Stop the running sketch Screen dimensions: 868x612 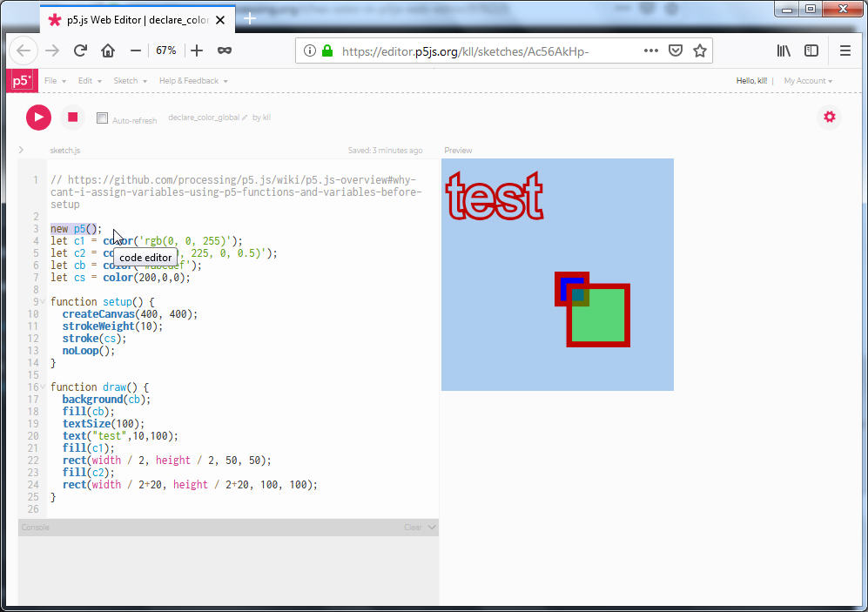pos(72,118)
